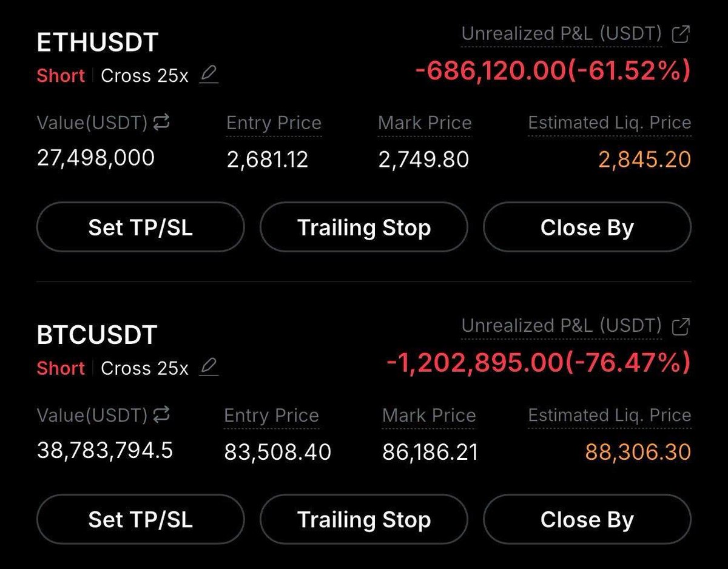
Task: Tap BTCUSDT Cross 25x margin label
Action: pyautogui.click(x=144, y=368)
